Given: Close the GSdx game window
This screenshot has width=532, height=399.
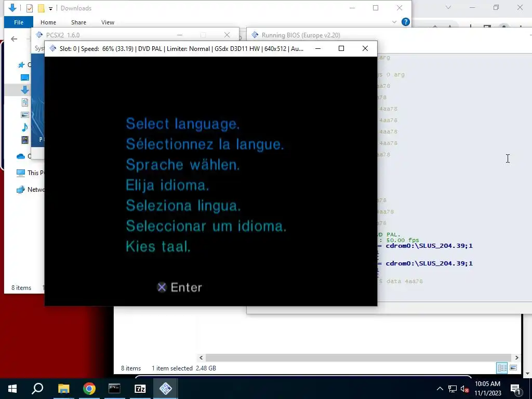Looking at the screenshot, I should tap(365, 48).
